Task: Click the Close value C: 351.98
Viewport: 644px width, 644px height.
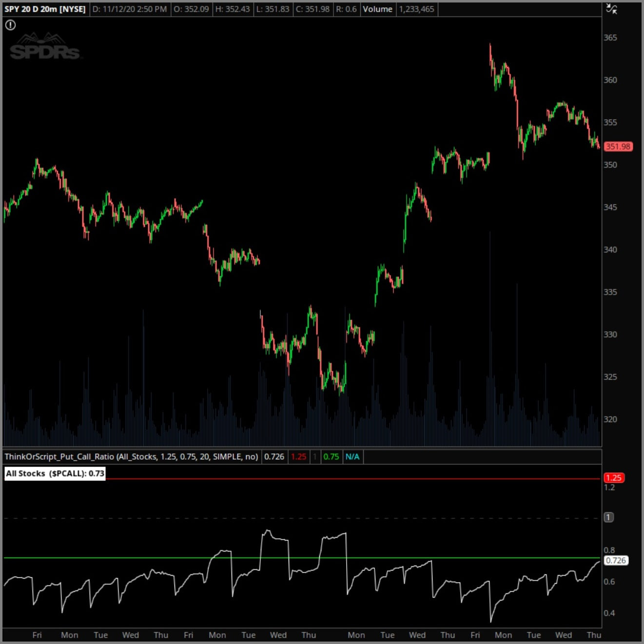Action: click(312, 9)
